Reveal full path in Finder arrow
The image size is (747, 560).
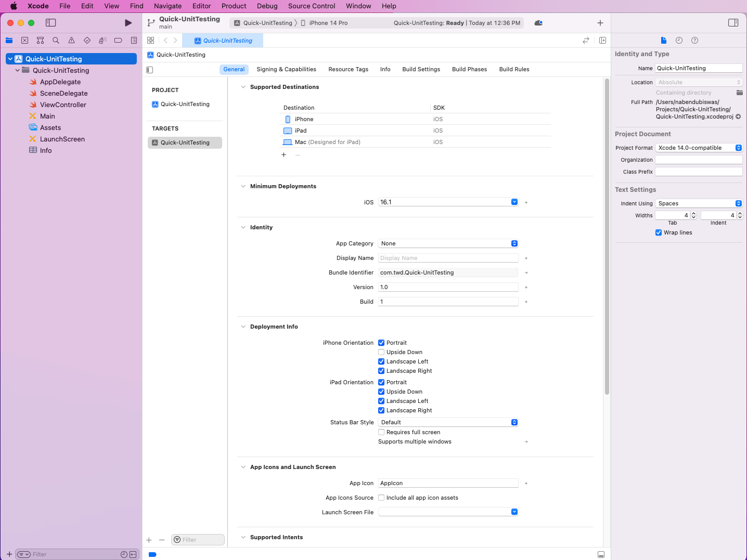coord(738,116)
